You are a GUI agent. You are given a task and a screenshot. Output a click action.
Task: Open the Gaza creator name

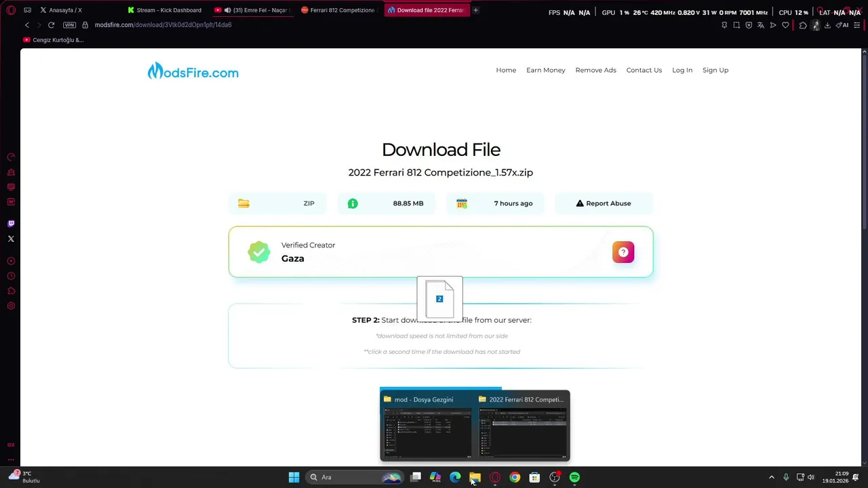pos(293,258)
